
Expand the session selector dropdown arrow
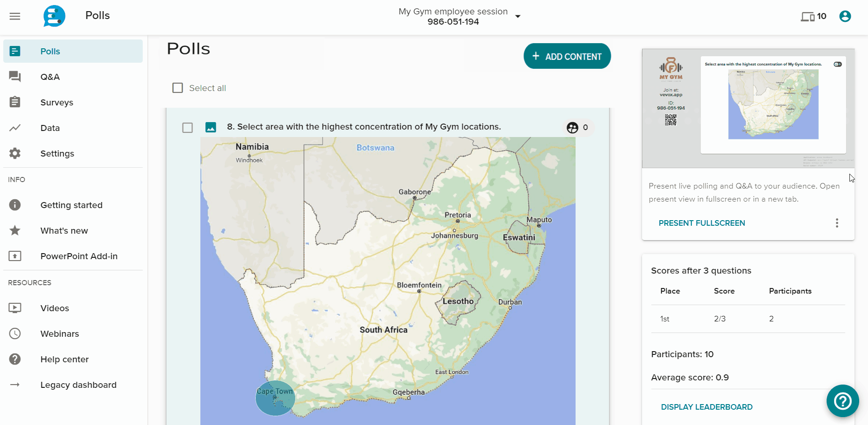[517, 16]
